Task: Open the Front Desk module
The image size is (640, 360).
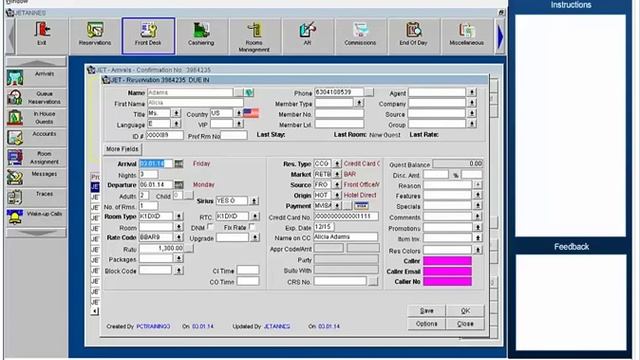Action: pyautogui.click(x=148, y=36)
